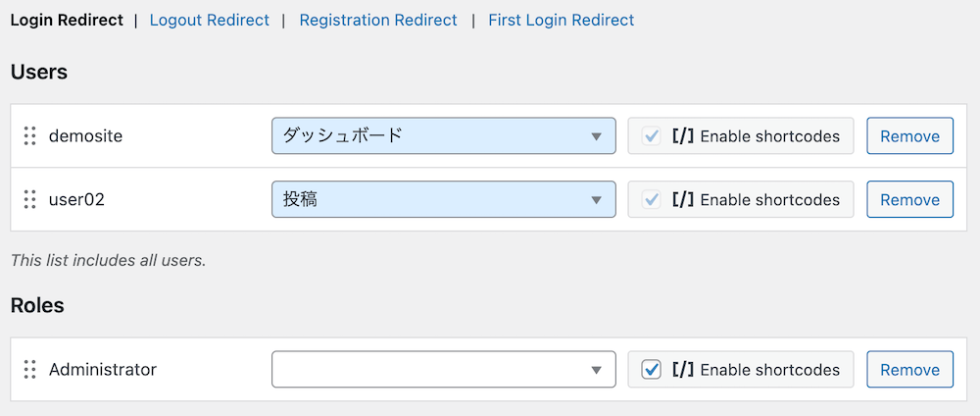Open the demosite redirect dropdown showing ダッシュボード
This screenshot has height=416, width=980.
[443, 136]
